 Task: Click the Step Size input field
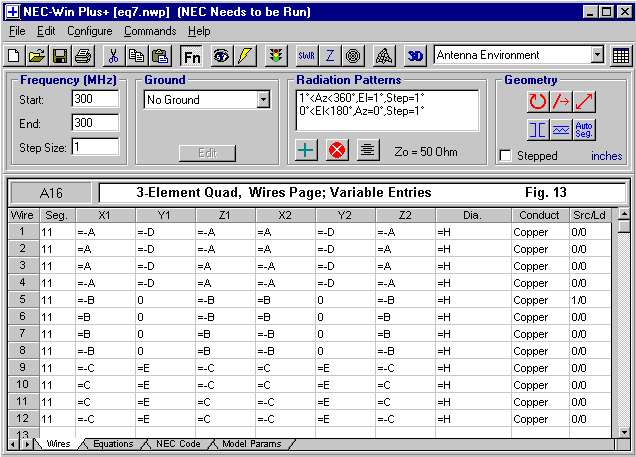point(95,147)
